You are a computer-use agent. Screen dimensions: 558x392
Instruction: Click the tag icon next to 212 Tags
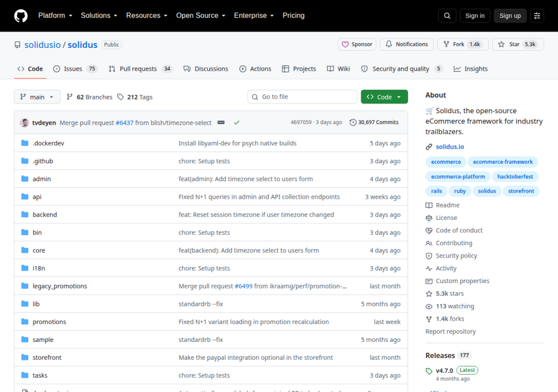coord(120,97)
